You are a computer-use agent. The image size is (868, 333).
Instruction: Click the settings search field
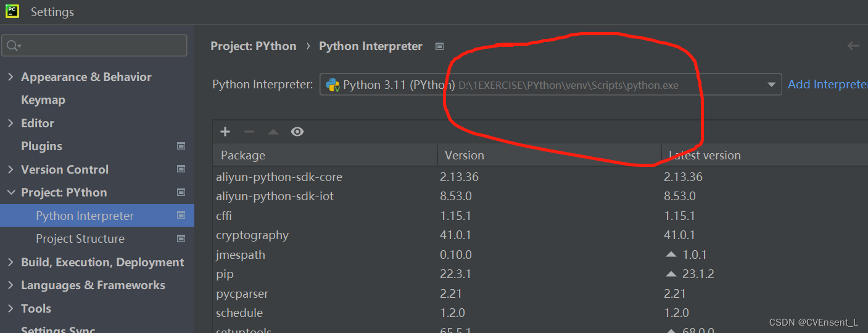(x=94, y=46)
